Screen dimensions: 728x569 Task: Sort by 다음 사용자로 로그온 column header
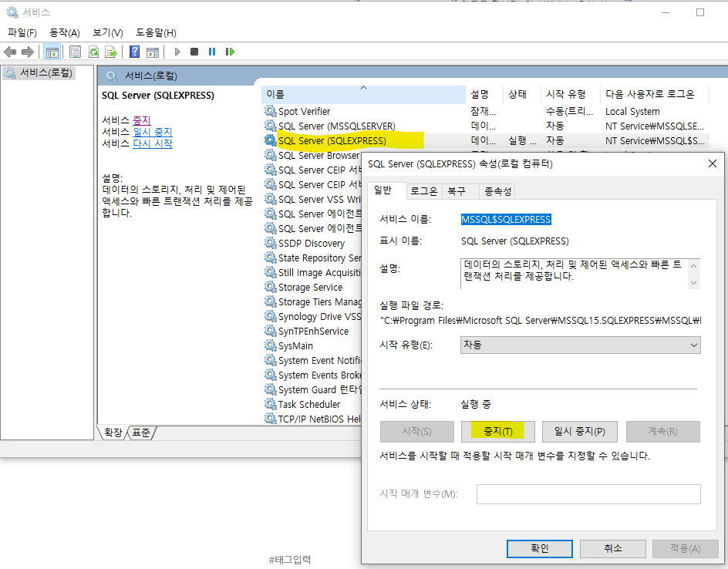(x=655, y=94)
